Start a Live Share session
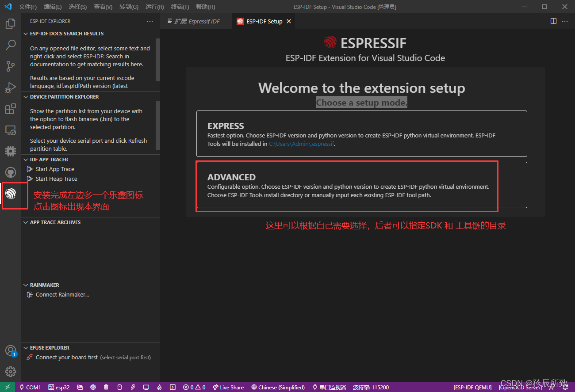 pos(228,387)
